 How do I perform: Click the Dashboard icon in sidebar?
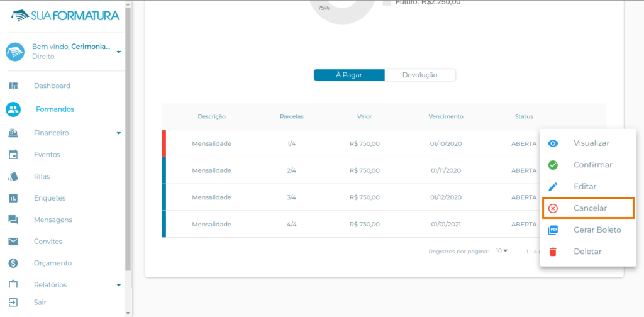[13, 86]
